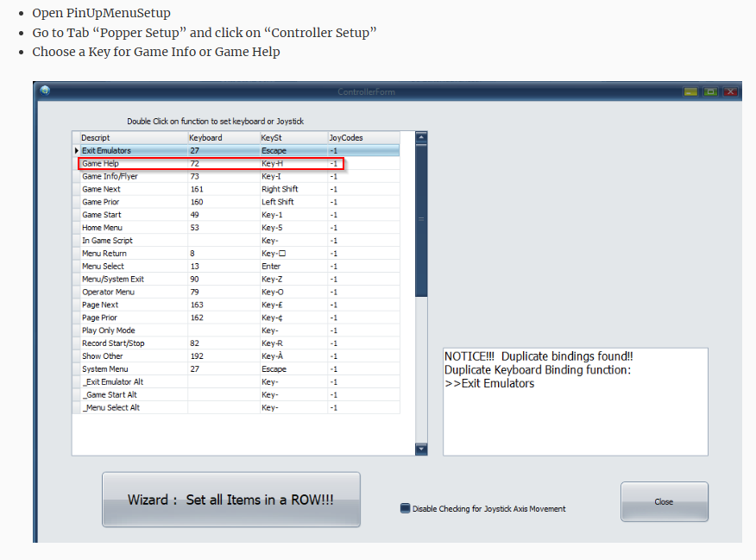Screen dimensions: 756x560
Task: Click the Key-I cell for Game Info/Flyer
Action: [x=294, y=176]
